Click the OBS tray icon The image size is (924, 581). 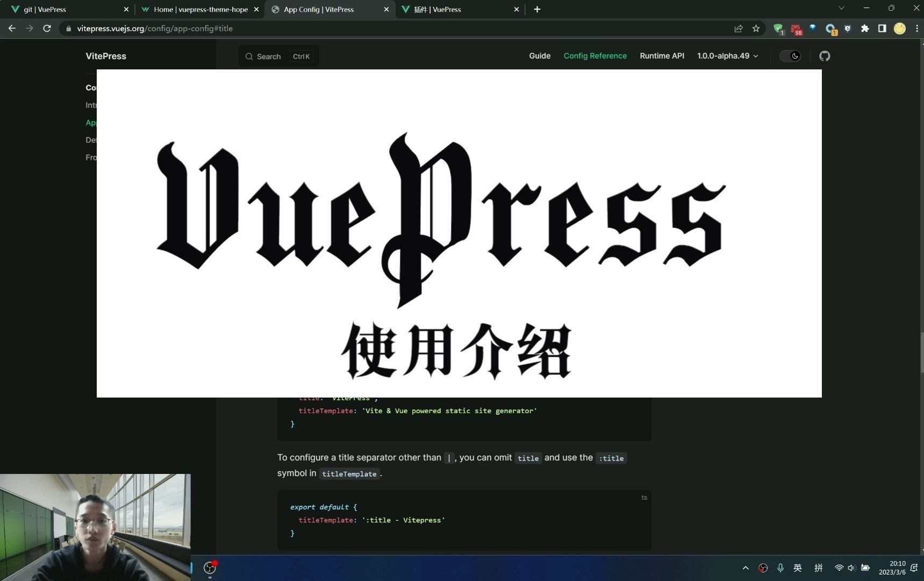[763, 568]
